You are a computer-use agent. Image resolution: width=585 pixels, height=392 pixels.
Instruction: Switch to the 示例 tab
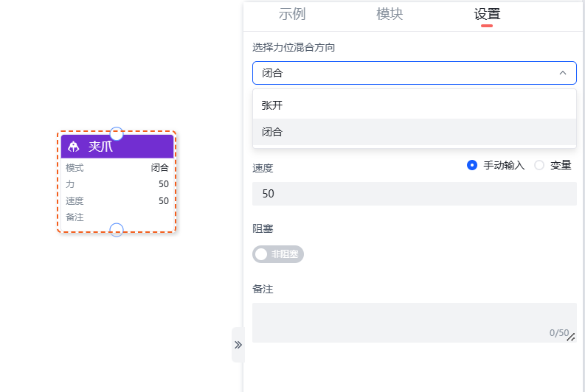pyautogui.click(x=291, y=14)
